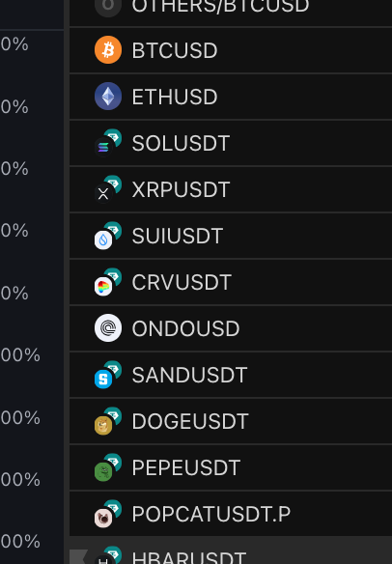Click the orange Bitcoin logo icon
392x564 pixels.
(108, 49)
